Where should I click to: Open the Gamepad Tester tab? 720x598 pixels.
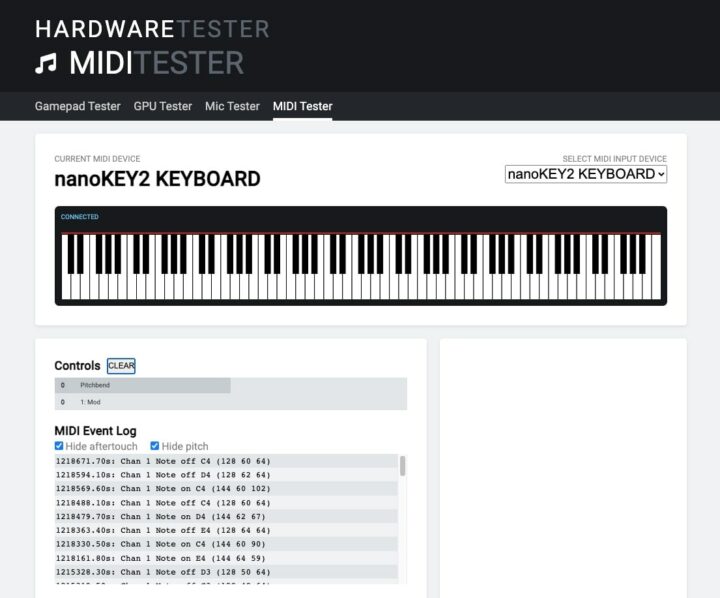click(x=77, y=106)
